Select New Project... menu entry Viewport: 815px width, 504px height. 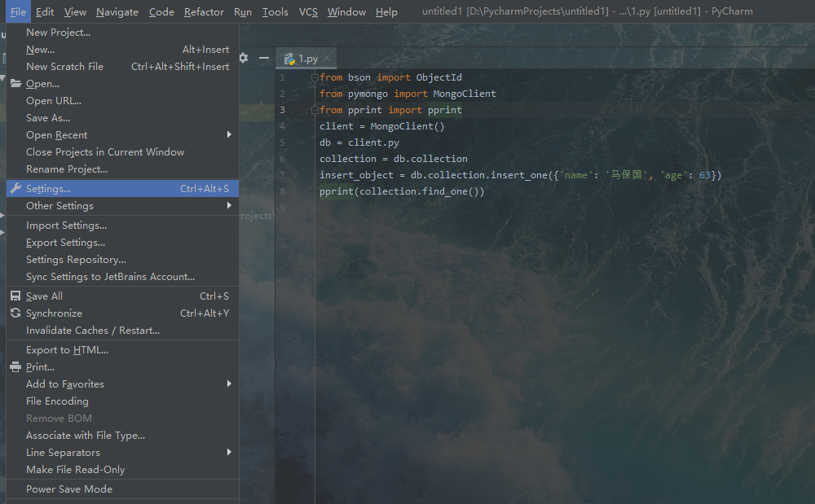(123, 33)
